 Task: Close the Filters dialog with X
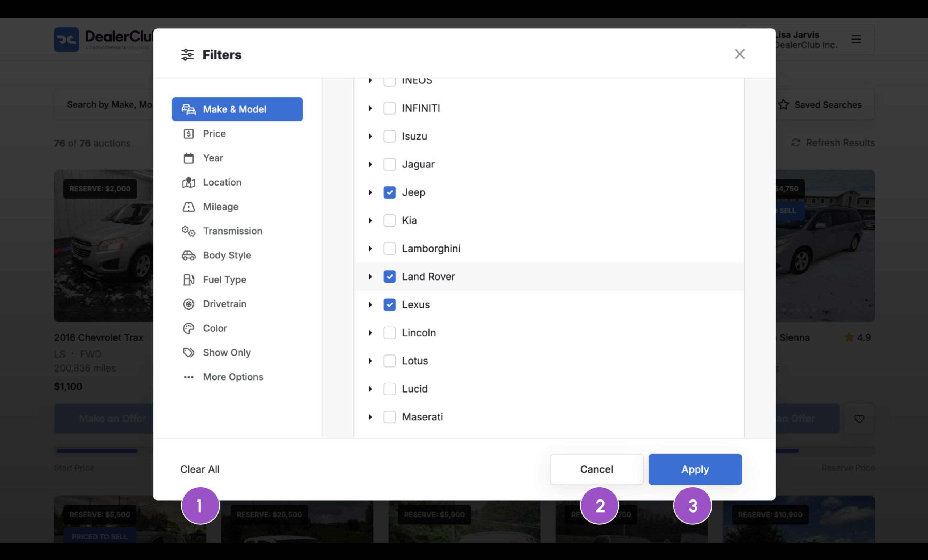[x=740, y=54]
